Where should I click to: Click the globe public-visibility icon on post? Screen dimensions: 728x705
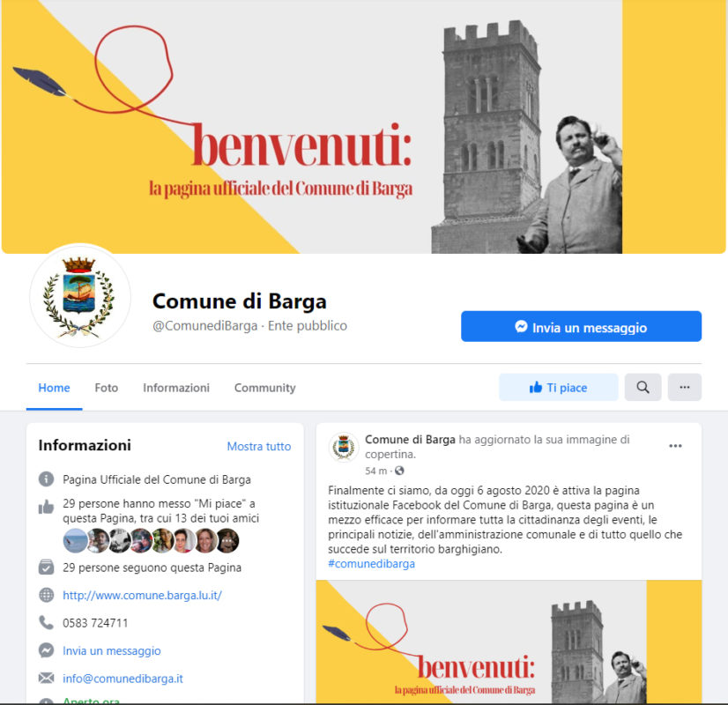(399, 471)
